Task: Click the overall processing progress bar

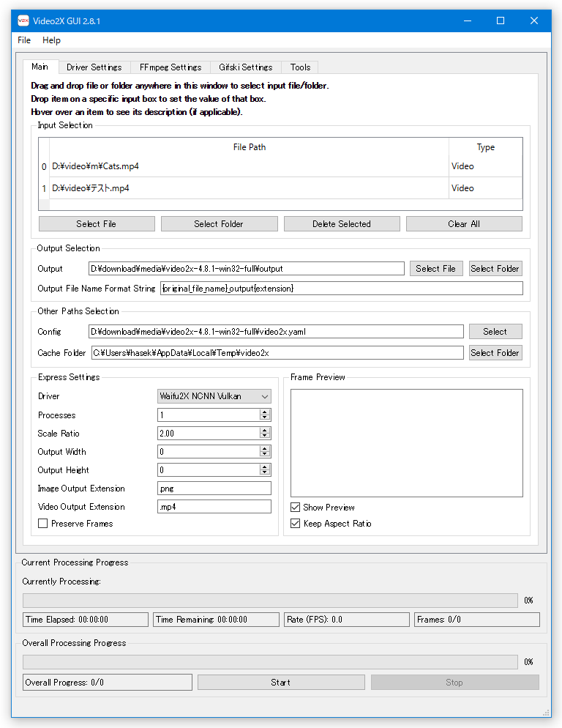Action: [x=270, y=662]
